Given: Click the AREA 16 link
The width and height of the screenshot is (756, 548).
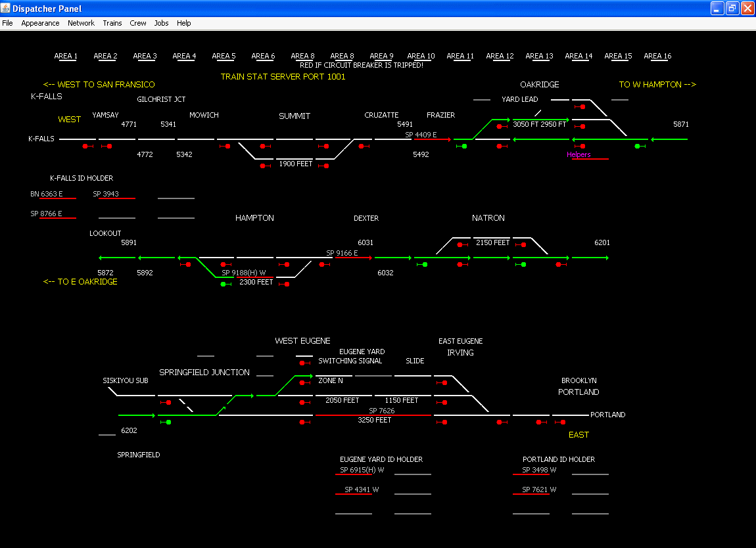Looking at the screenshot, I should point(657,56).
